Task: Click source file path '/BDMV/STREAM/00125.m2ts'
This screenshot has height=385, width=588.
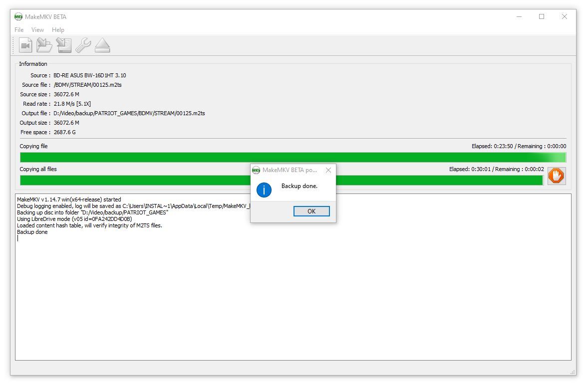Action: tap(88, 85)
